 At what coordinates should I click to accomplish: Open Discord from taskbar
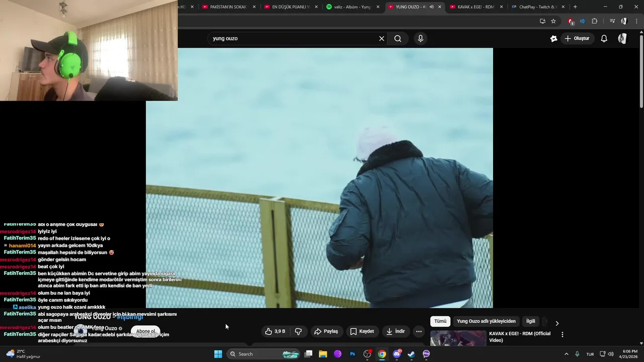[x=397, y=354]
